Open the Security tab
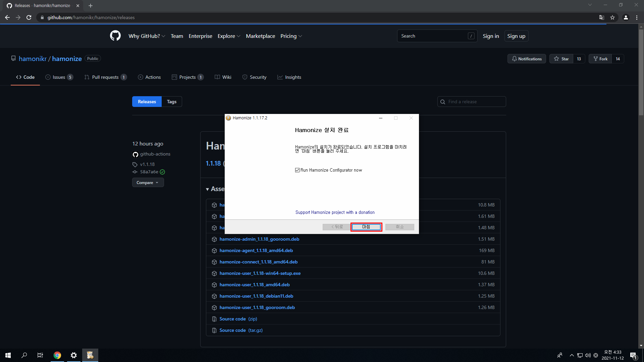The height and width of the screenshot is (362, 644). (254, 77)
